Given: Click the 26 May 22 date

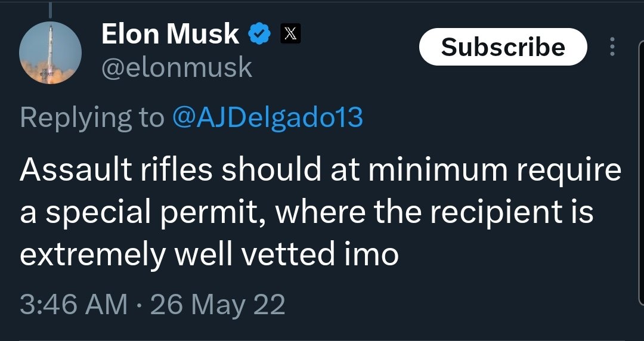Looking at the screenshot, I should [218, 305].
